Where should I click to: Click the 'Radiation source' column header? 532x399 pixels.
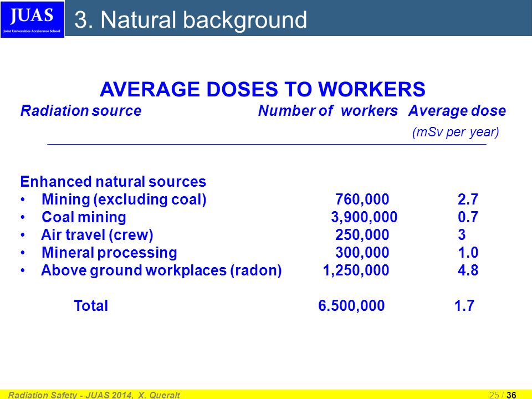[81, 111]
